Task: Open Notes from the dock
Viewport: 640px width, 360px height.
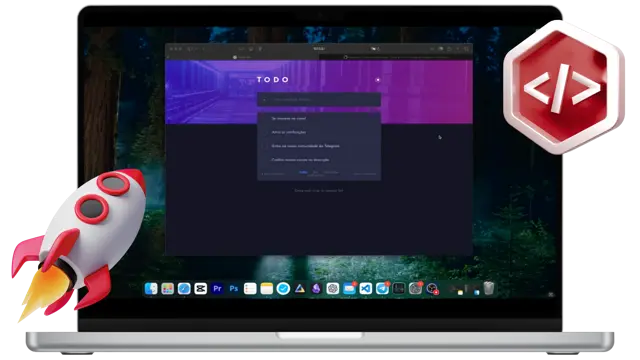Action: [x=267, y=289]
